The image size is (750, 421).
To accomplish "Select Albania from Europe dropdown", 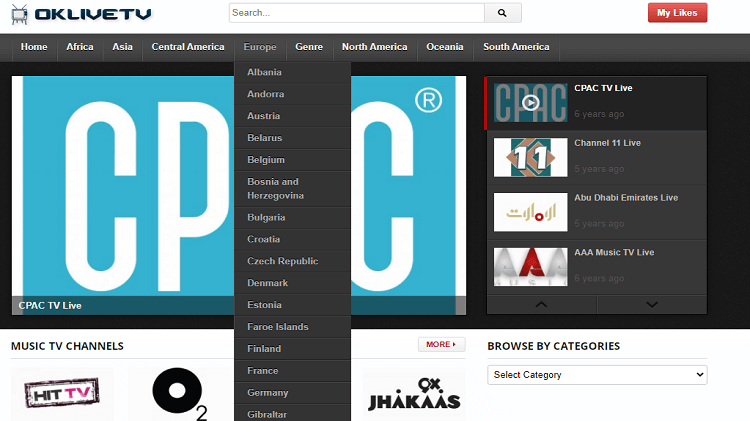I will coord(292,72).
